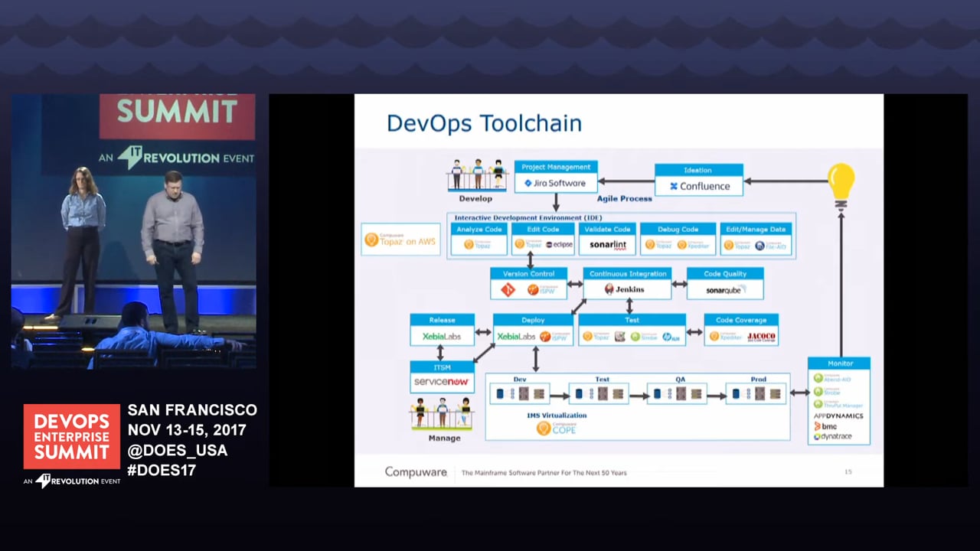The height and width of the screenshot is (551, 980).
Task: Click the Strobe logo under Test
Action: point(644,337)
